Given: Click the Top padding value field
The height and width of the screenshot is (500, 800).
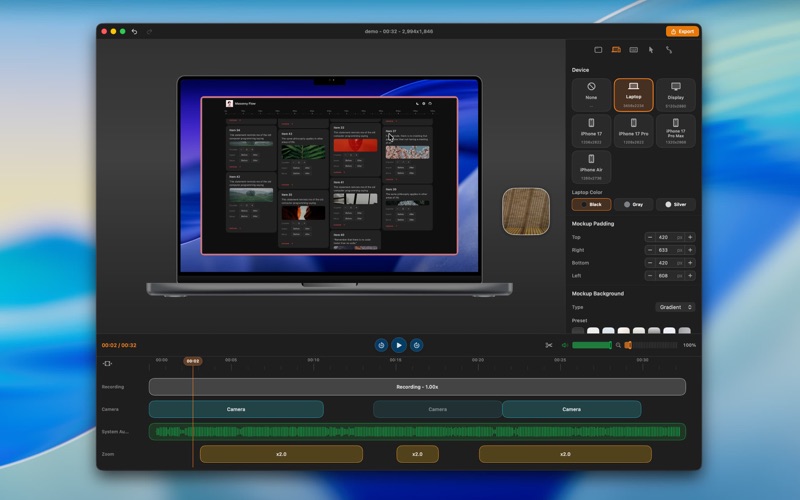Looking at the screenshot, I should pos(669,237).
